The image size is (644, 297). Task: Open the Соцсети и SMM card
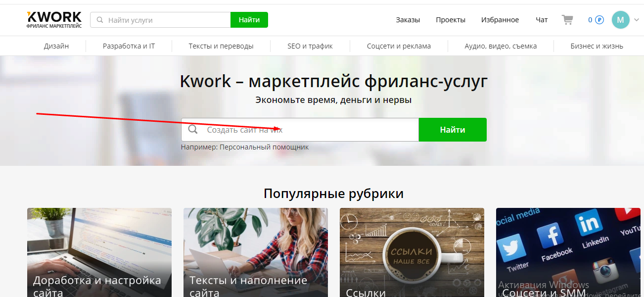point(568,252)
